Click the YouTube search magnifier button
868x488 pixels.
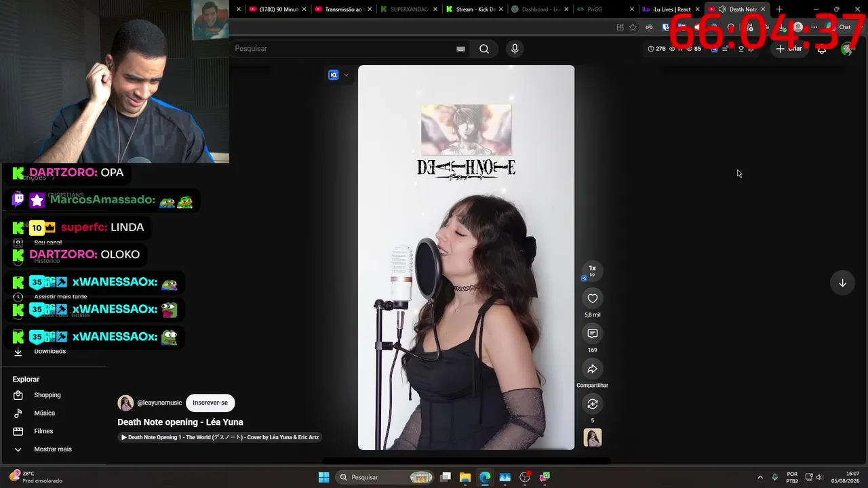pos(484,49)
